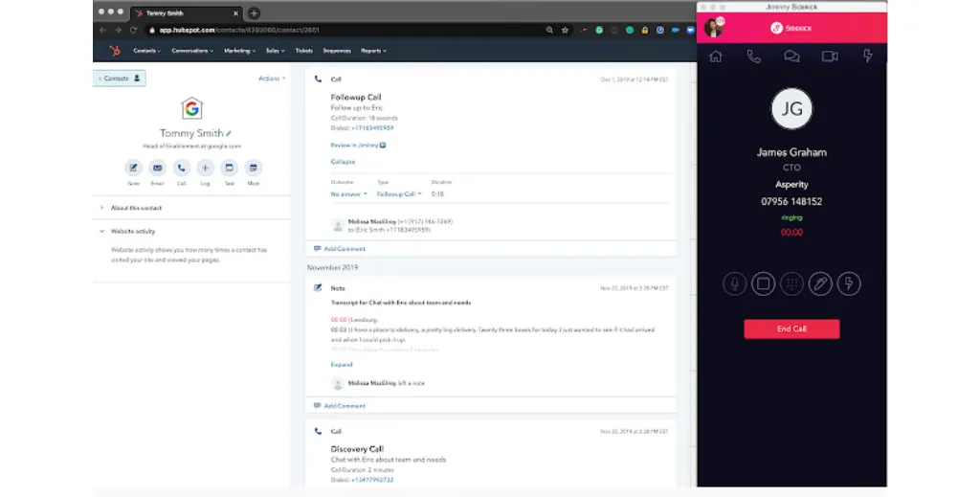Click the phone icon of Followup Call entry
980x497 pixels.
318,79
